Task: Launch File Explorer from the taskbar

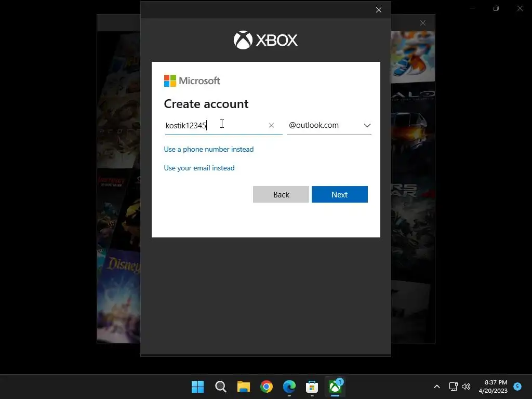Action: (x=243, y=387)
